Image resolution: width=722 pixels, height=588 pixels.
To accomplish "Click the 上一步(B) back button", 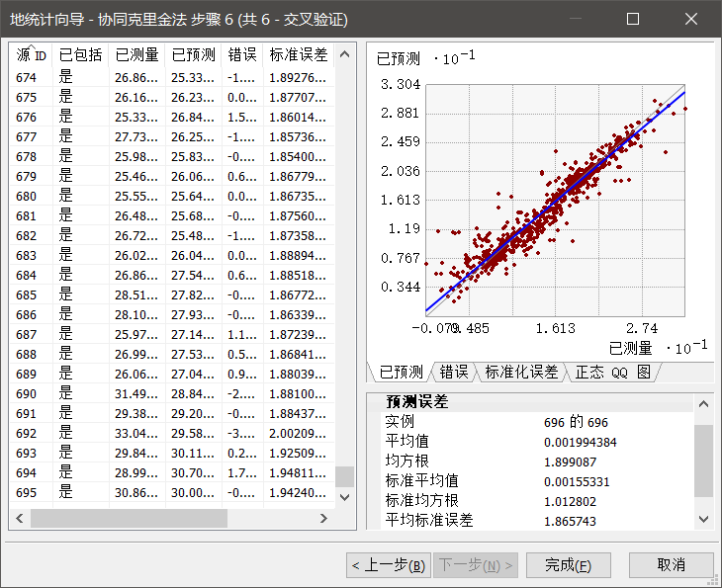I will [388, 565].
